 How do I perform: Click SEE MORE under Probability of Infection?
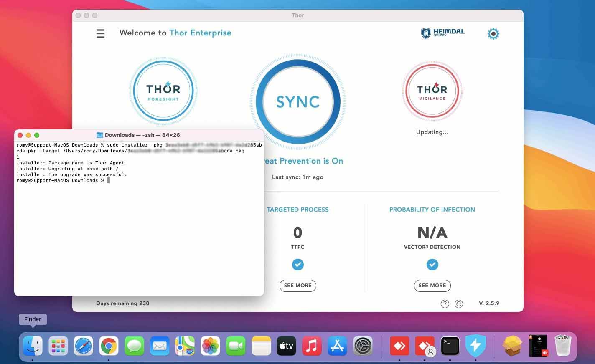[x=432, y=286]
